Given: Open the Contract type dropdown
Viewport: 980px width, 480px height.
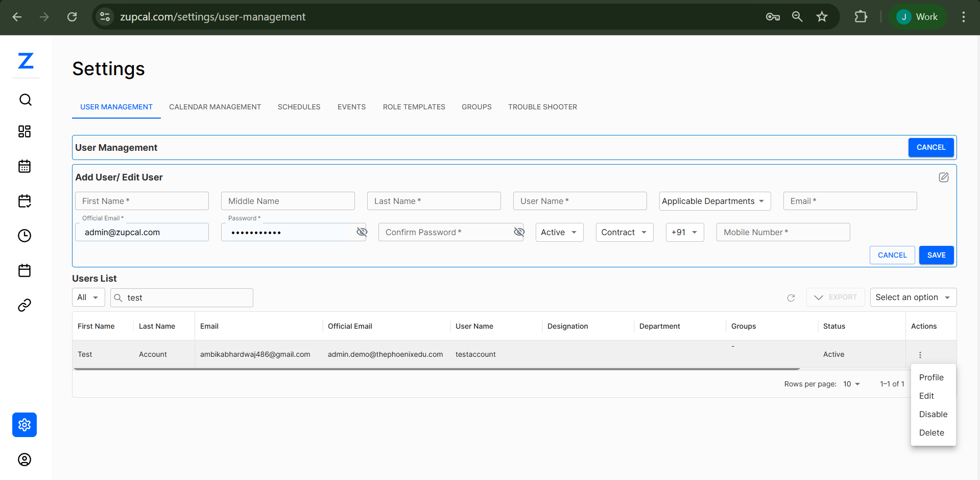Looking at the screenshot, I should click(624, 233).
